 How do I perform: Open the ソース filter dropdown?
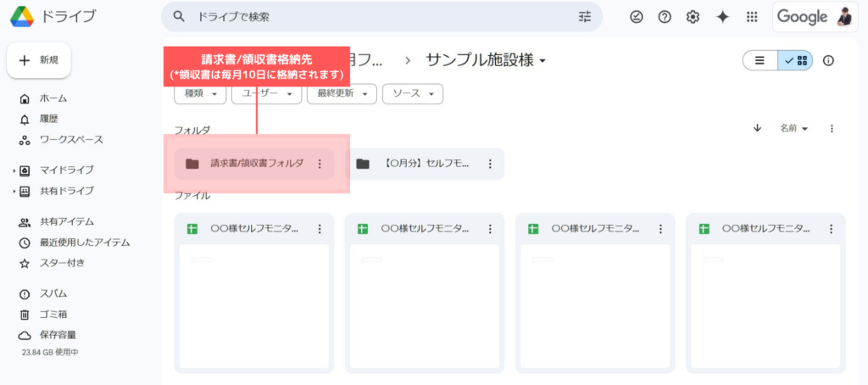click(413, 93)
